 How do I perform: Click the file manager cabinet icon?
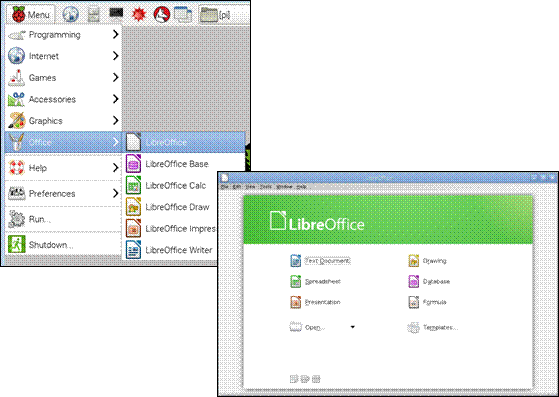pyautogui.click(x=93, y=15)
